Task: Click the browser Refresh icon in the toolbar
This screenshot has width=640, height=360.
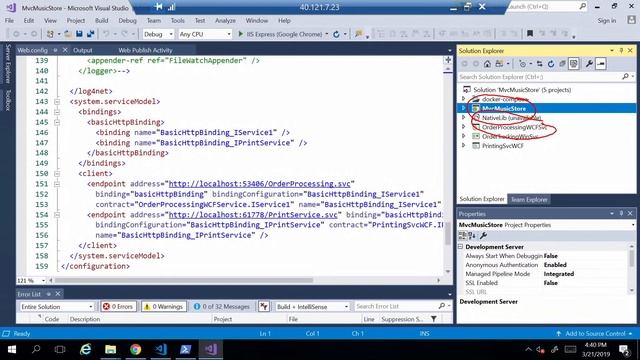Action: 336,34
